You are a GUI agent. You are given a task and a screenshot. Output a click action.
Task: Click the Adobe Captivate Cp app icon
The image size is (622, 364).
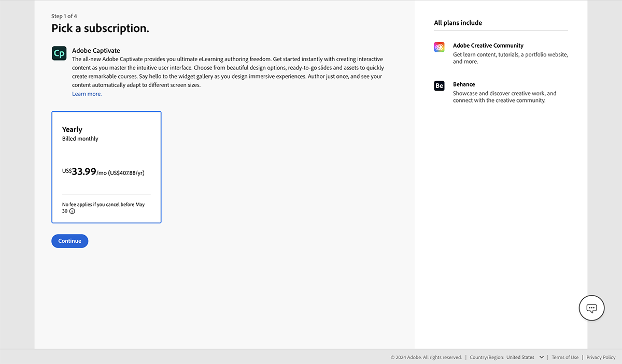[x=59, y=53]
